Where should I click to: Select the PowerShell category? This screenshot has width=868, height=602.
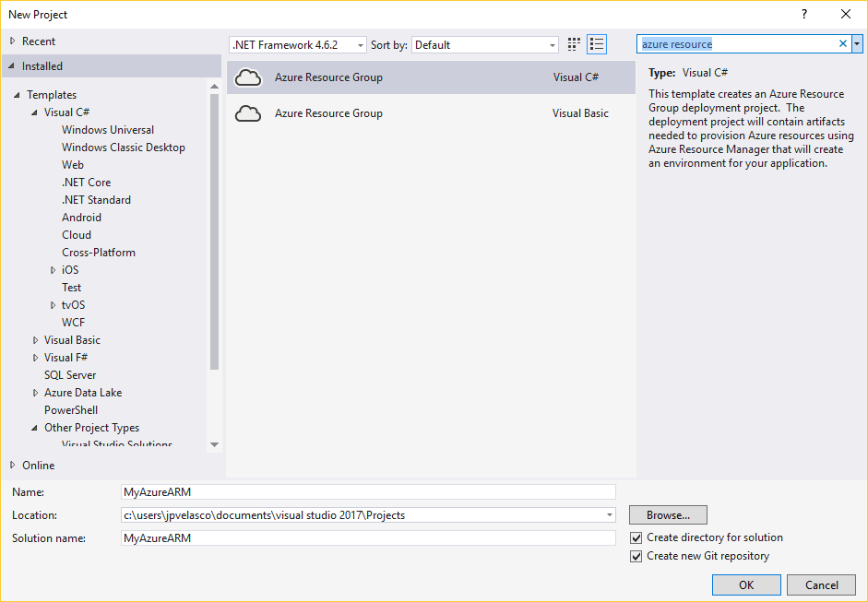coord(71,410)
